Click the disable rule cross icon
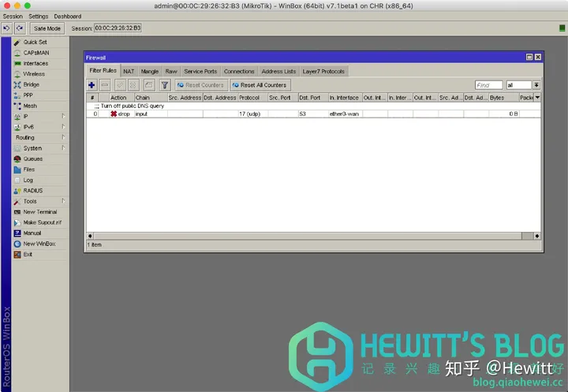This screenshot has width=568, height=392. tap(133, 85)
